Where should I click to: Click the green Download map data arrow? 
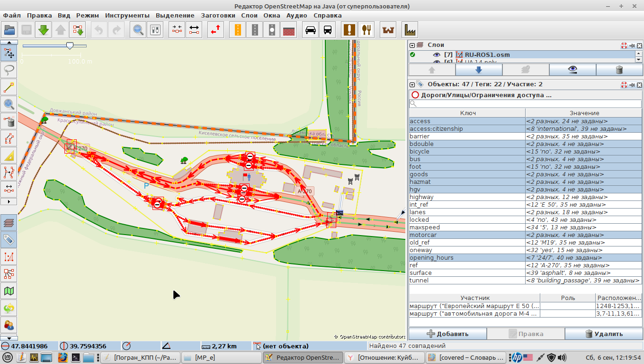coord(44,30)
